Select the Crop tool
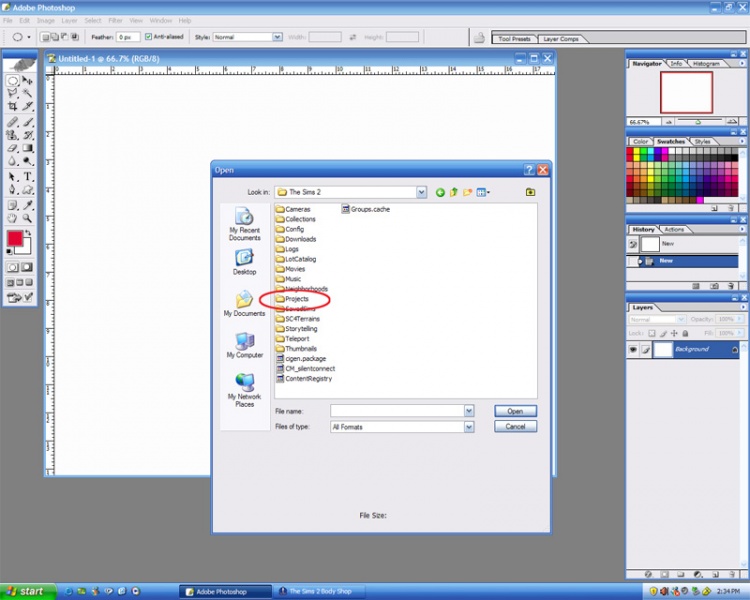750x600 pixels. tap(12, 106)
